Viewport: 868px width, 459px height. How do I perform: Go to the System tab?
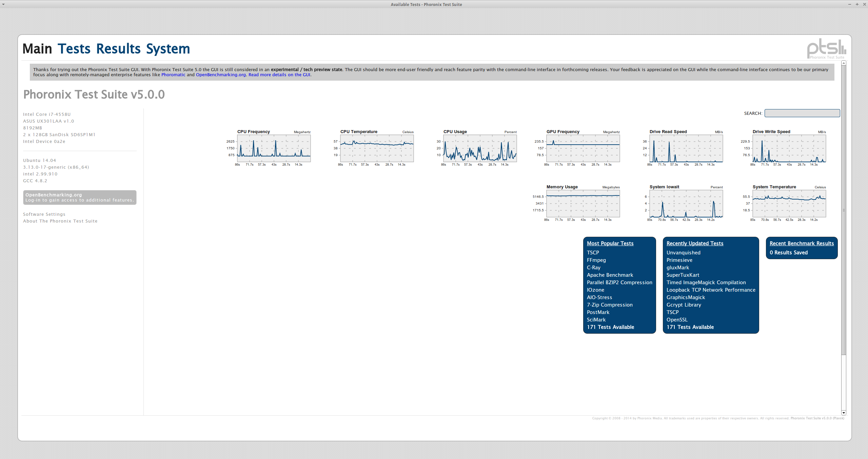(168, 49)
